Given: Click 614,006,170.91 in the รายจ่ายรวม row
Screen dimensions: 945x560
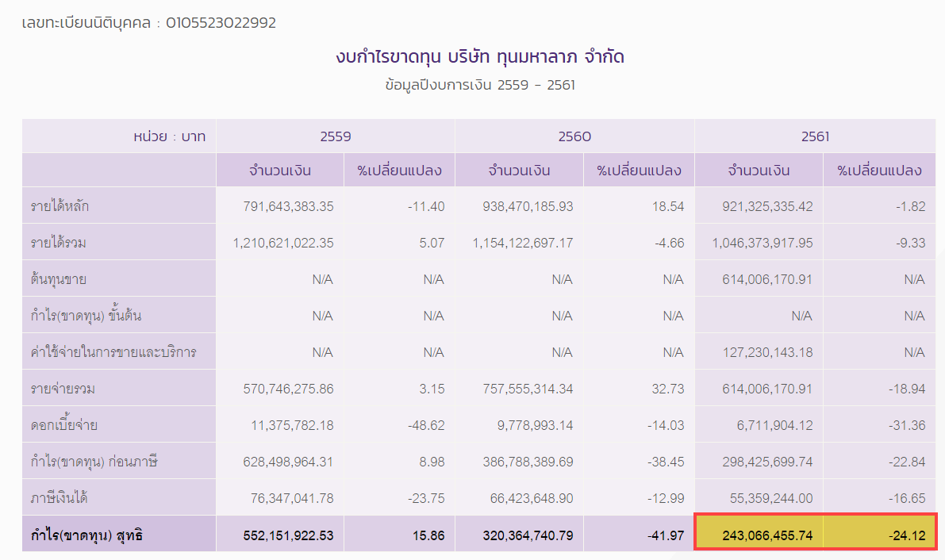Looking at the screenshot, I should pos(767,389).
